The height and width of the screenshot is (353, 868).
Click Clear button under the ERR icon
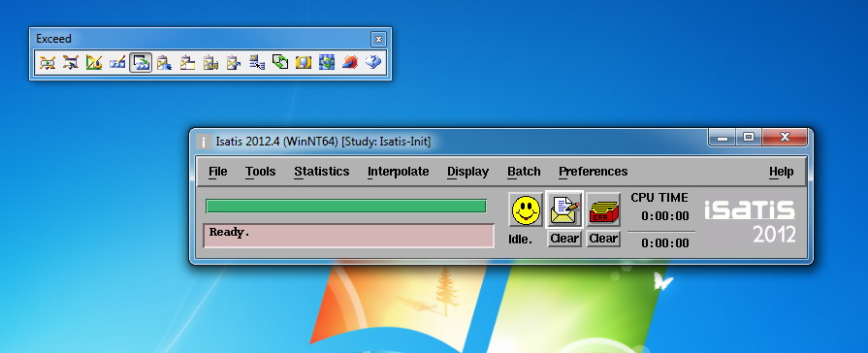coord(603,239)
